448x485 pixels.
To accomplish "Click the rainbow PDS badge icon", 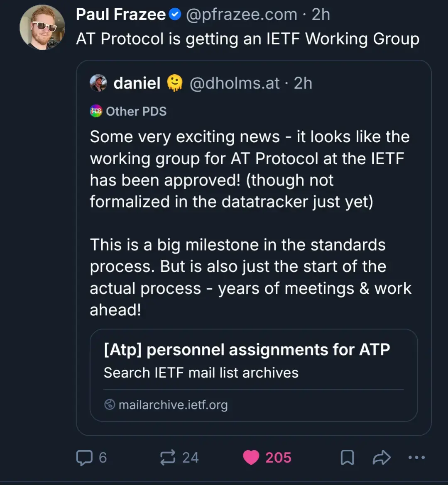I will coord(96,111).
